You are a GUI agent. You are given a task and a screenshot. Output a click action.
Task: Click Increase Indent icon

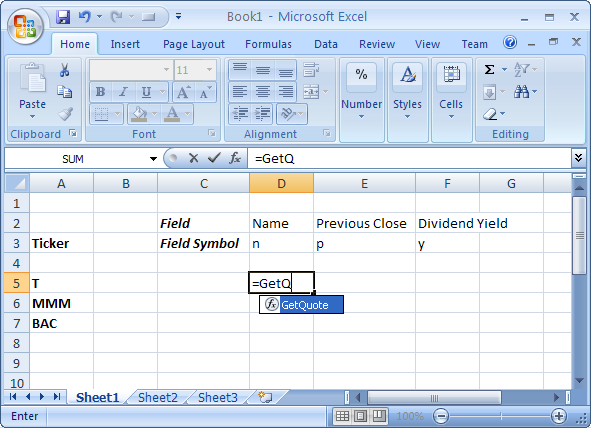point(262,113)
